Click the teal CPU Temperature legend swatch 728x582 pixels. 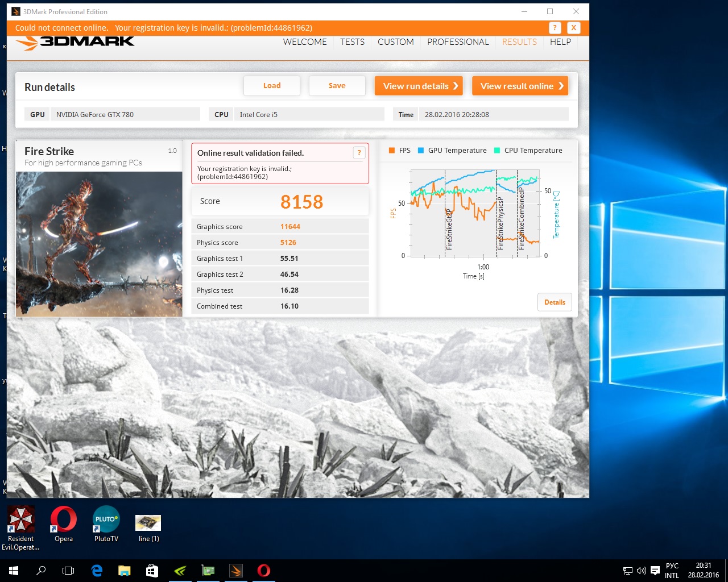497,151
